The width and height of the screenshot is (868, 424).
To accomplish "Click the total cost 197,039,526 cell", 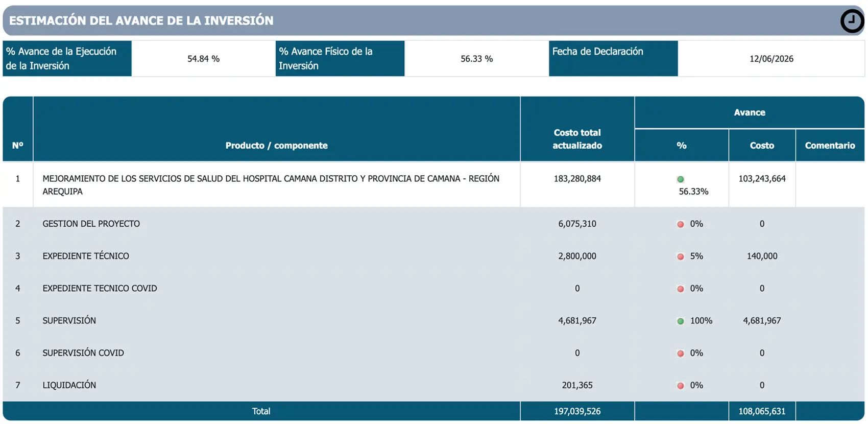I will [577, 411].
